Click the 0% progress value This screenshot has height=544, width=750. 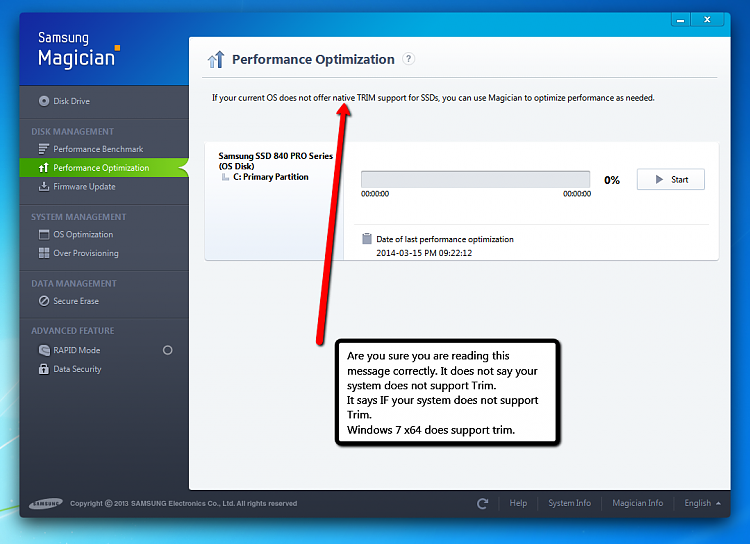click(612, 180)
